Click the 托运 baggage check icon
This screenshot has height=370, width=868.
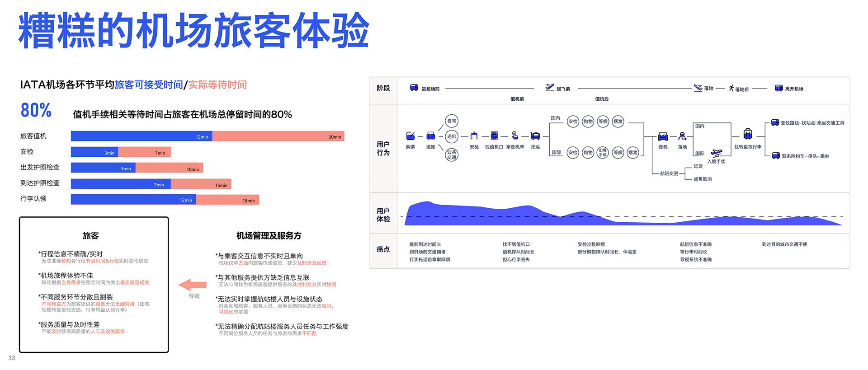click(535, 136)
